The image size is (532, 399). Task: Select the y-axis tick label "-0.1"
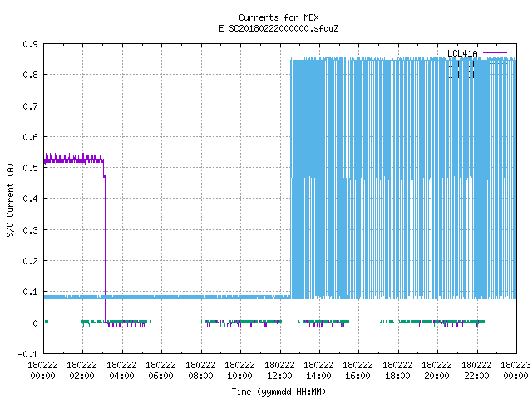(x=27, y=354)
